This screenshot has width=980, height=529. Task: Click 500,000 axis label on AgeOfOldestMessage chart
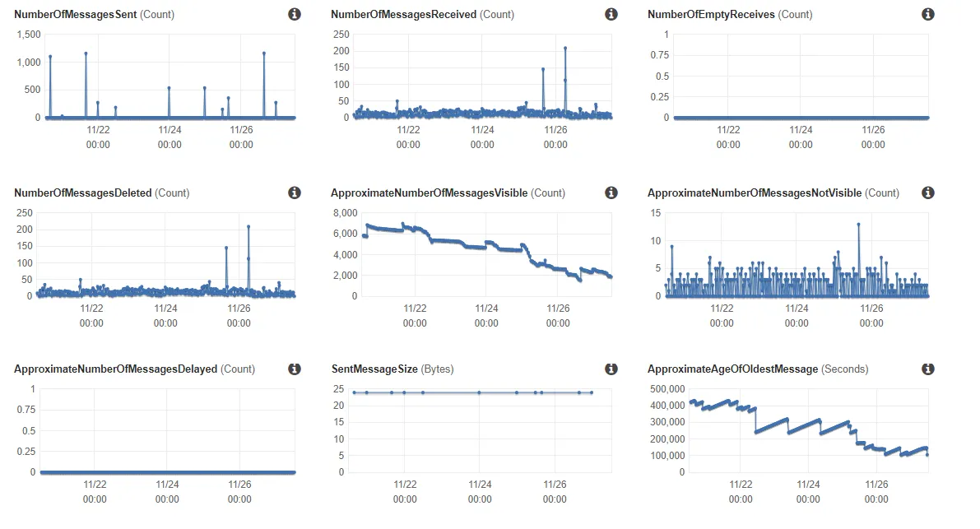667,389
